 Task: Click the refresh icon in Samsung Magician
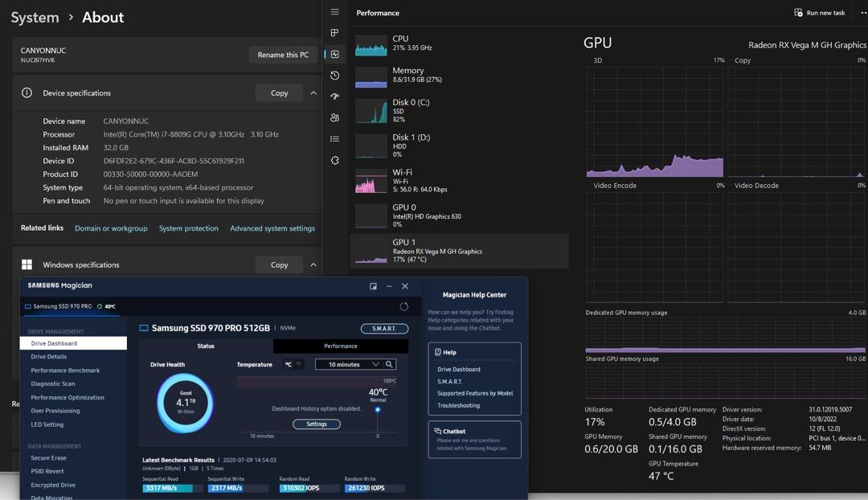click(x=403, y=306)
